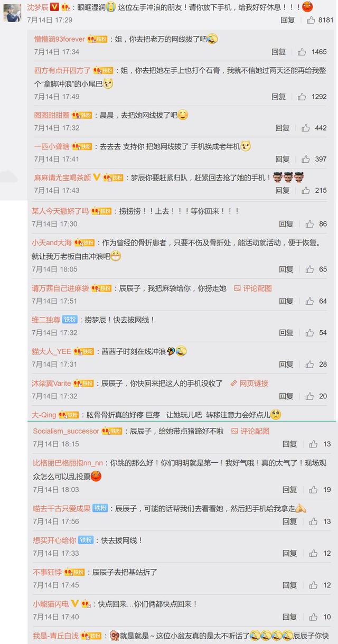Open 评论配图 on 请万茜自己进麻袋 comment
This screenshot has width=338, height=644.
pos(253,288)
